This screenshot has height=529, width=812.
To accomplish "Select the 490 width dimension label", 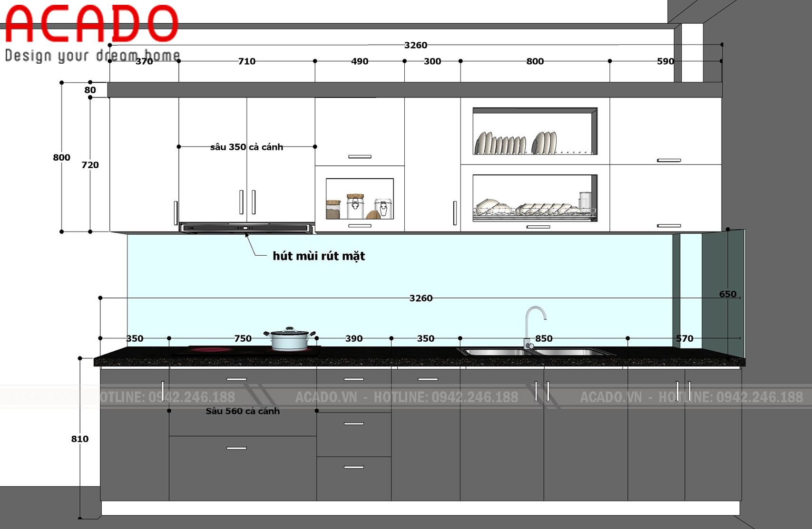I will pyautogui.click(x=360, y=61).
